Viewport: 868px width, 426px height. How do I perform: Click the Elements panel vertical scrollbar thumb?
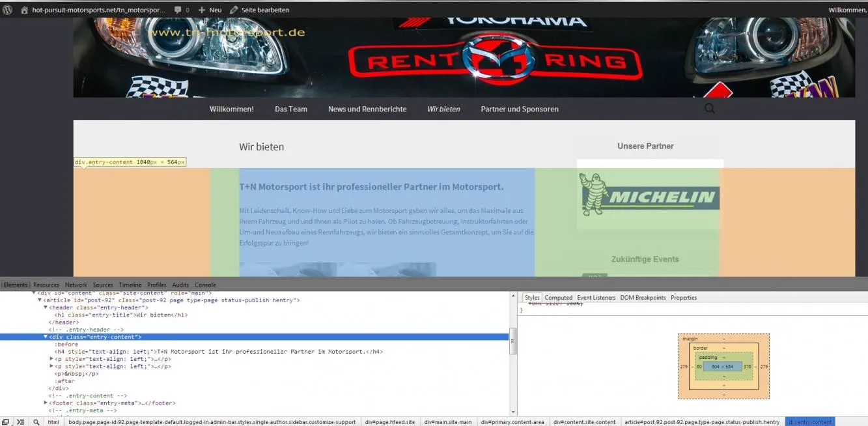[x=513, y=341]
